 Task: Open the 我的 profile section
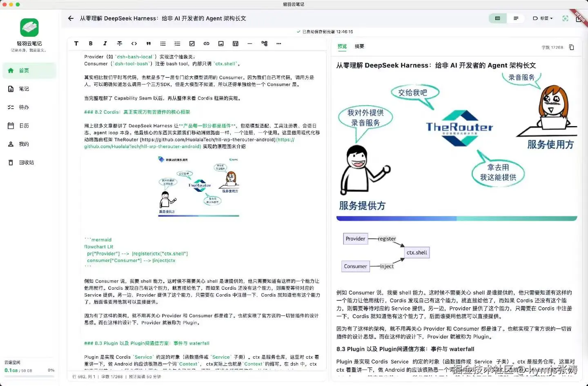(x=29, y=144)
